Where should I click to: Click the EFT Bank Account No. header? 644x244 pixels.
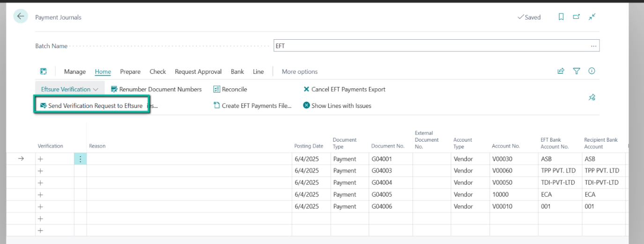(555, 143)
